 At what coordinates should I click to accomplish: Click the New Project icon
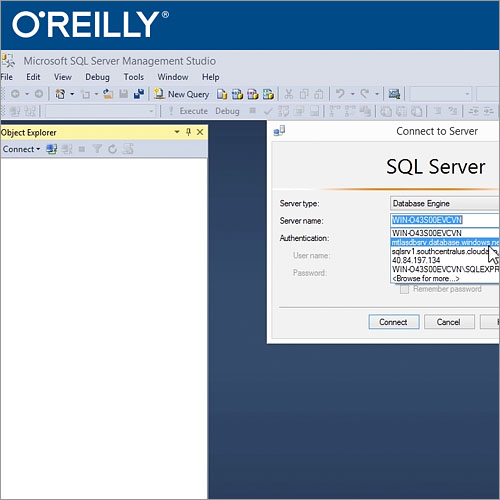60,94
